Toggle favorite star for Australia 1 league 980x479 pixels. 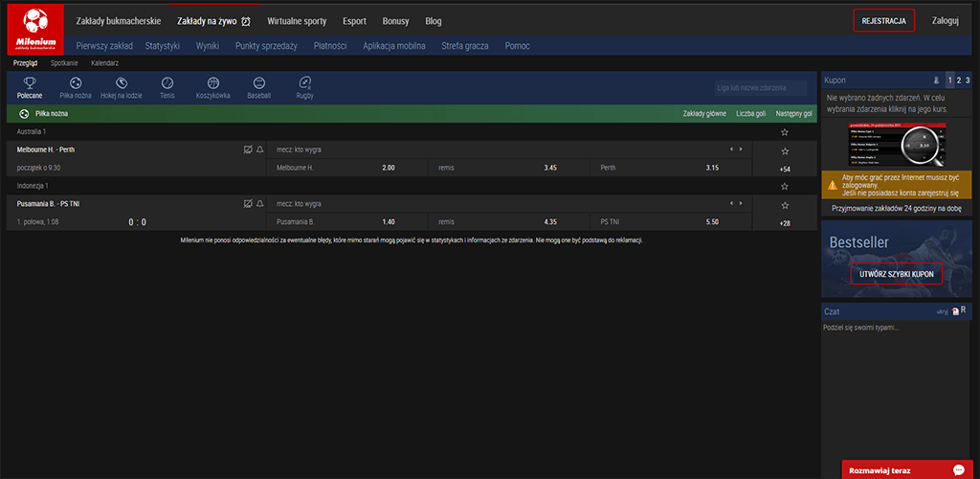785,132
